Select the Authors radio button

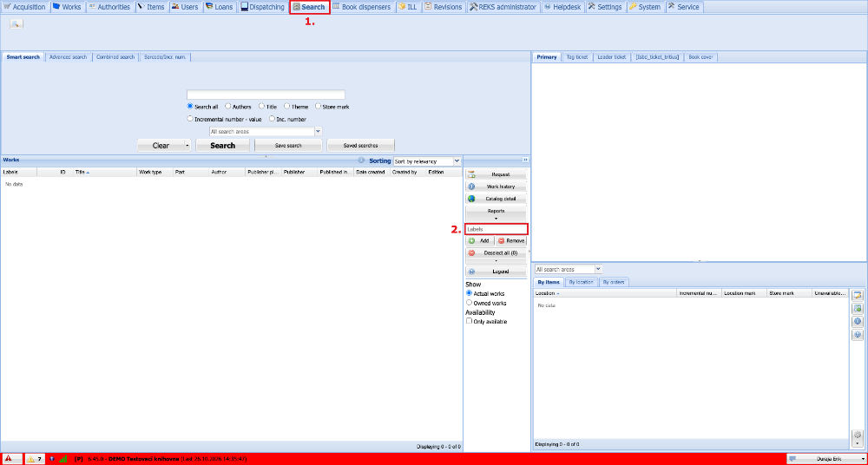coord(228,107)
